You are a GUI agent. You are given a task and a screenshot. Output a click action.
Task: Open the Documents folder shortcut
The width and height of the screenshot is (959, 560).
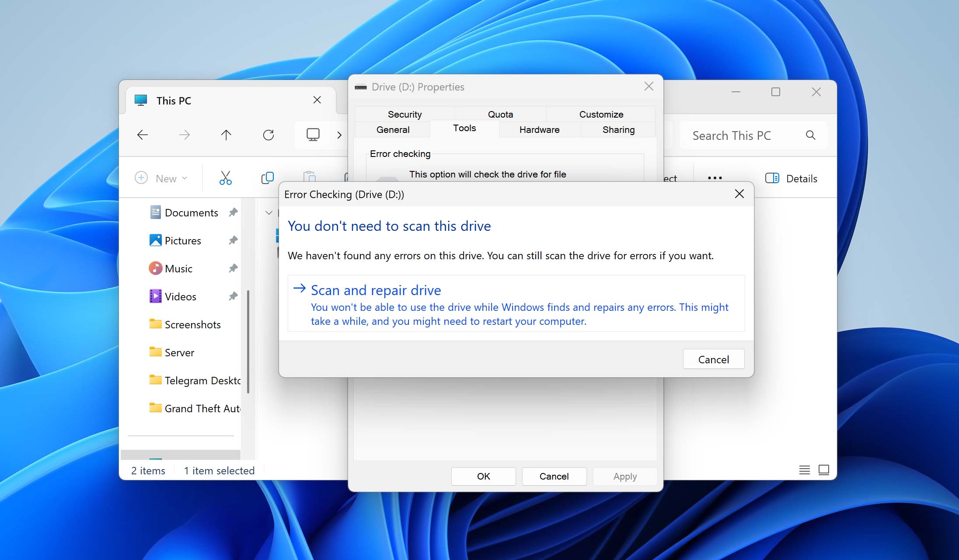tap(191, 212)
